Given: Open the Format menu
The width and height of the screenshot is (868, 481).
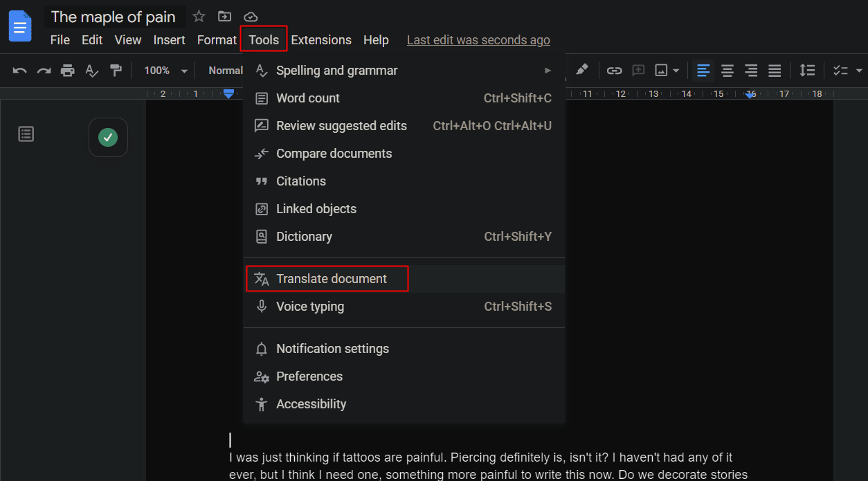Looking at the screenshot, I should pyautogui.click(x=217, y=40).
